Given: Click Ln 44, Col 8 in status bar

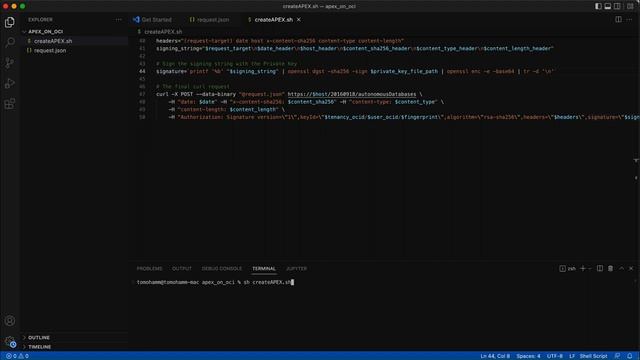Looking at the screenshot, I should 495,356.
